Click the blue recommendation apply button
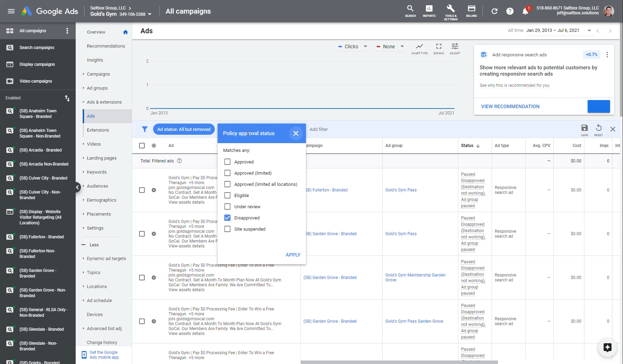 [x=598, y=106]
